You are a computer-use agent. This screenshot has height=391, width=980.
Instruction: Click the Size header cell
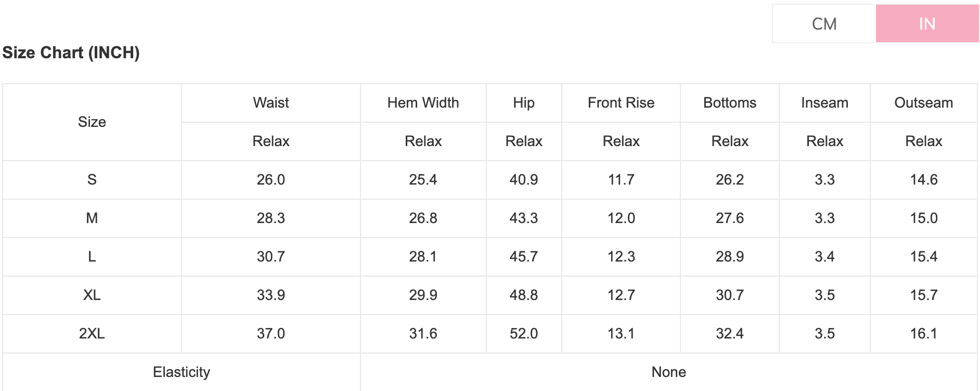coord(92,122)
